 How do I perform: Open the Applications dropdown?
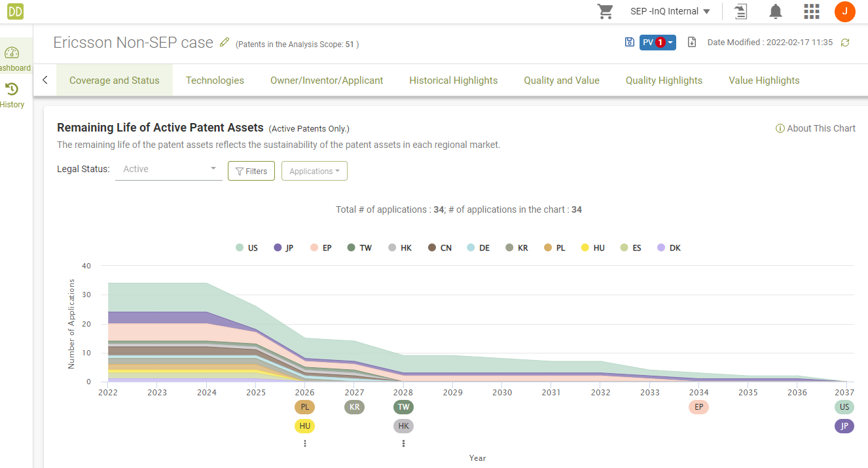click(x=314, y=171)
